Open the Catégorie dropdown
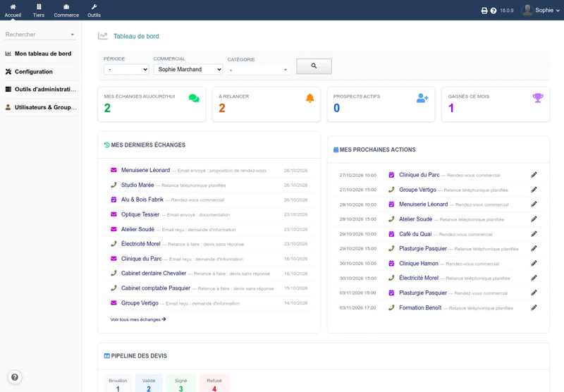The width and height of the screenshot is (564, 392). 258,70
